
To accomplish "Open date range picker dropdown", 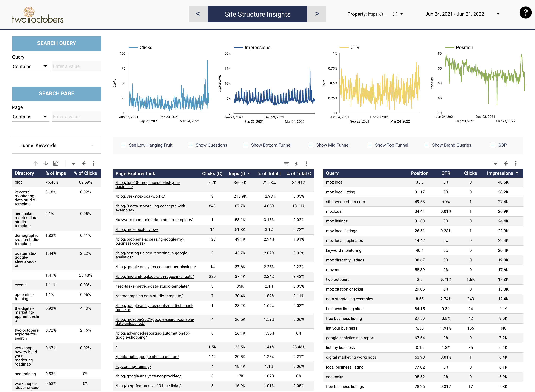I will [462, 14].
